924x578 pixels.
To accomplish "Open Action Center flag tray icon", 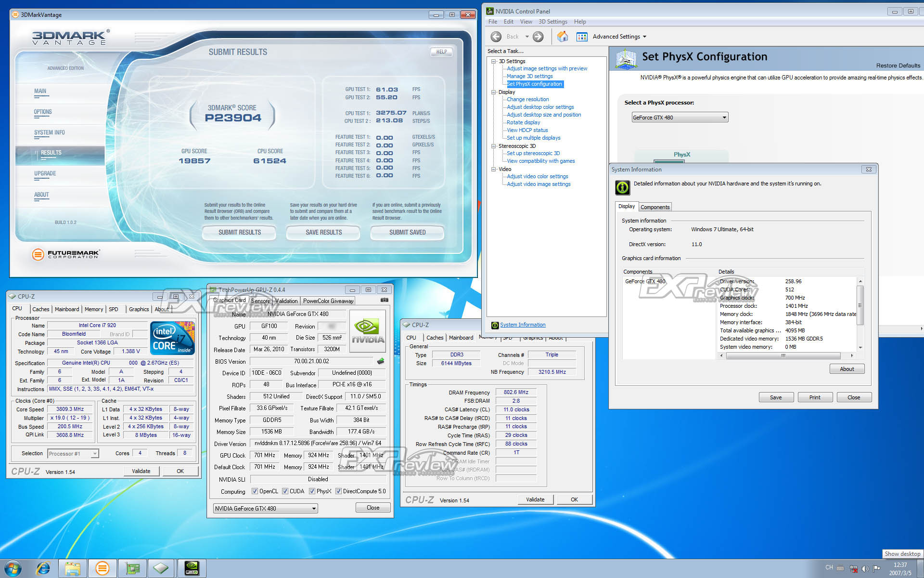I will click(x=876, y=568).
